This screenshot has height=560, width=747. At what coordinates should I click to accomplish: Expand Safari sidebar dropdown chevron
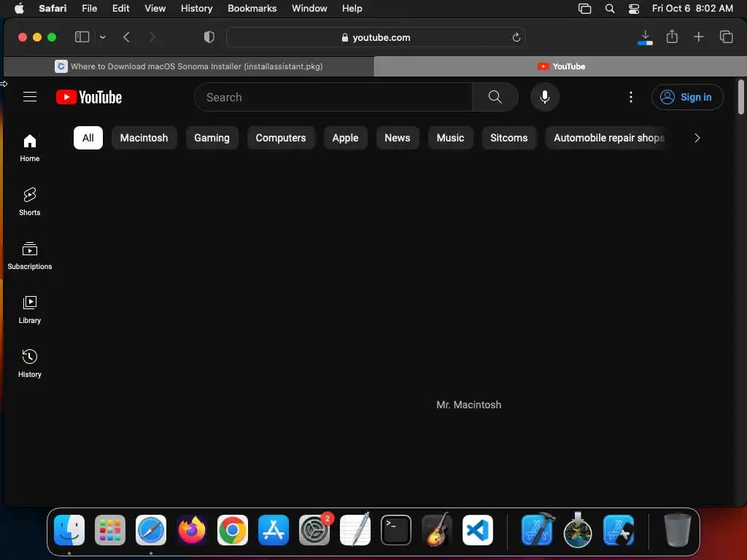(x=102, y=37)
